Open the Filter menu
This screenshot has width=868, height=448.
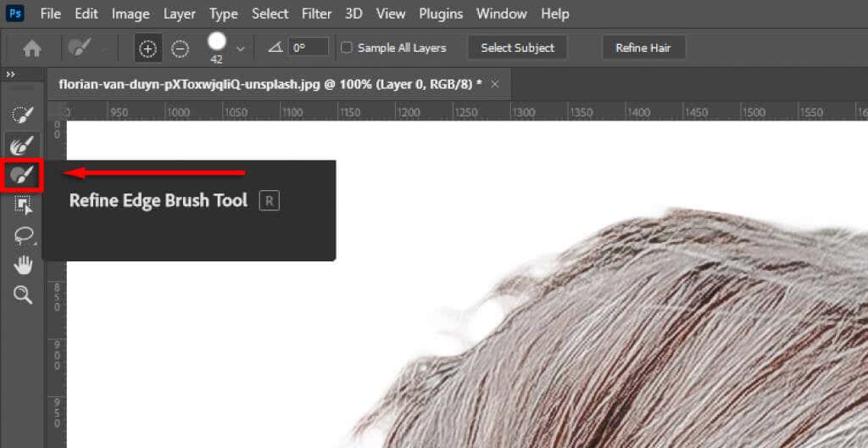tap(317, 14)
